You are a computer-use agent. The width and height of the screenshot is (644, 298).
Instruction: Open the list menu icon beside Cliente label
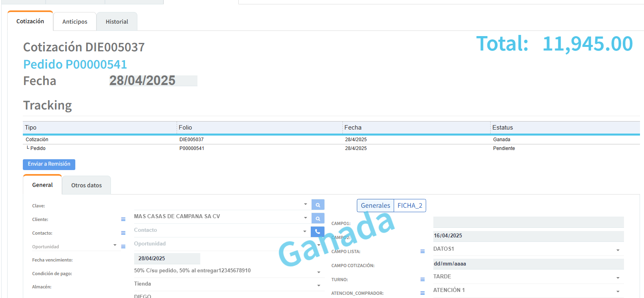123,219
